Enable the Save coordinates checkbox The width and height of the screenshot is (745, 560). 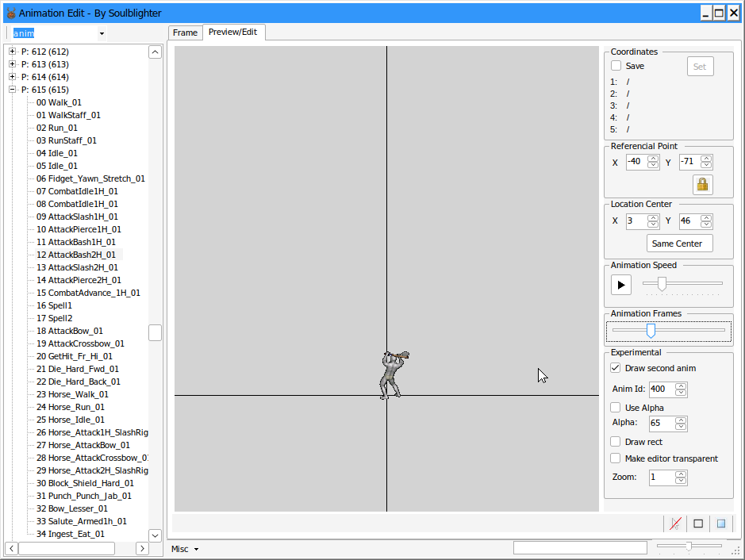616,66
